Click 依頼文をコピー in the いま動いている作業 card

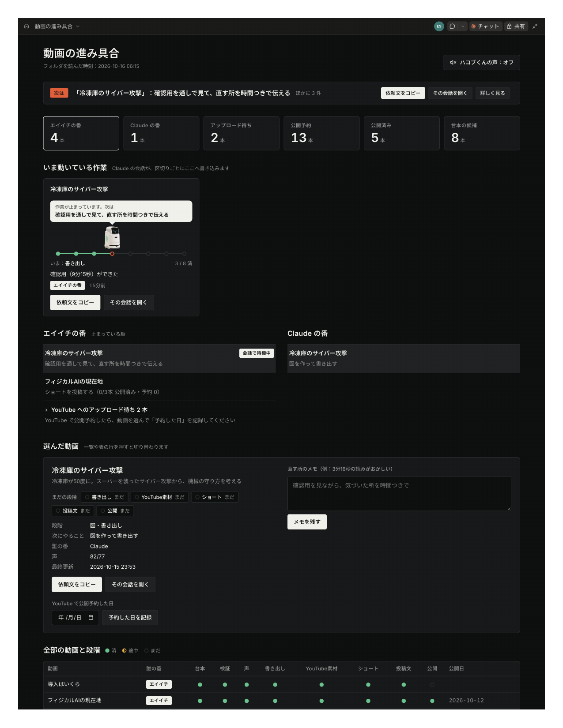click(x=75, y=303)
